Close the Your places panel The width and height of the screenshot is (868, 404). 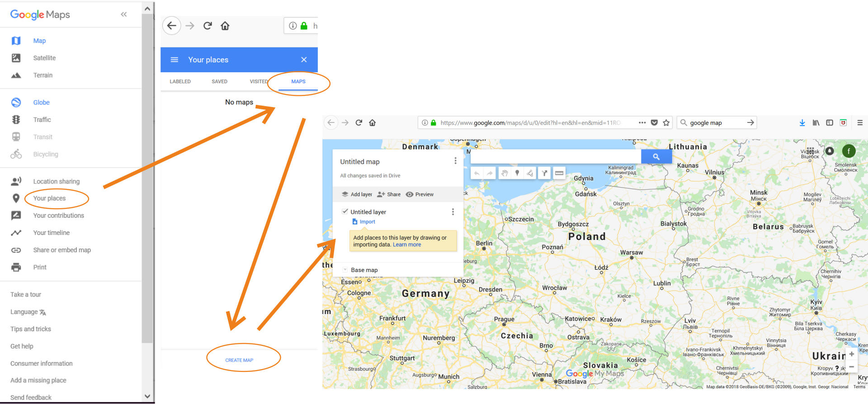(x=304, y=60)
